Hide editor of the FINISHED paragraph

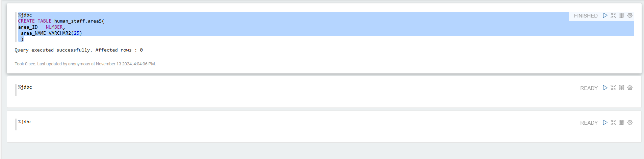[613, 15]
